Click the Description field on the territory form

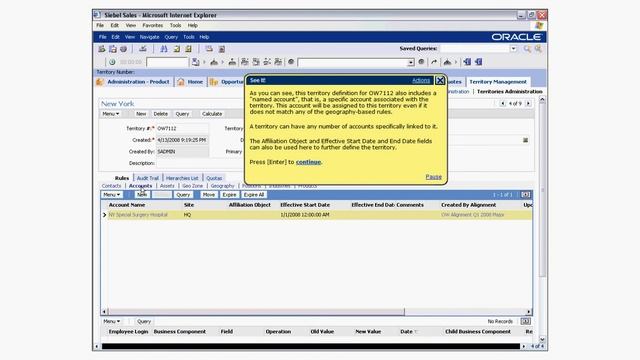pos(200,163)
